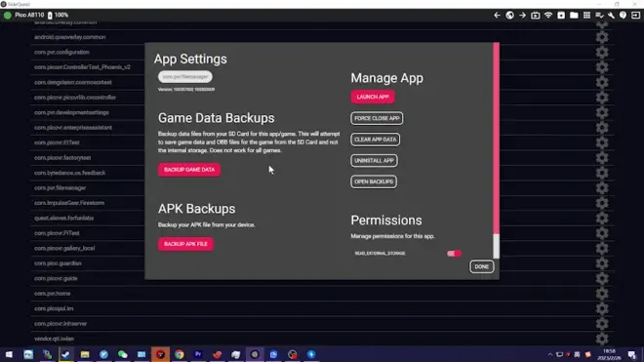Click the FORCE CLOSE APP button
Screen dimensions: 644x362
click(377, 118)
